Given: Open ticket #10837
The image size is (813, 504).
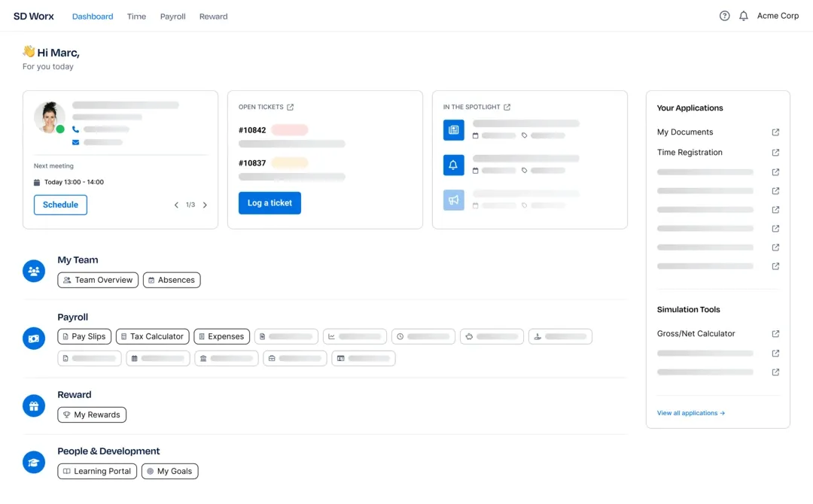Looking at the screenshot, I should (252, 163).
